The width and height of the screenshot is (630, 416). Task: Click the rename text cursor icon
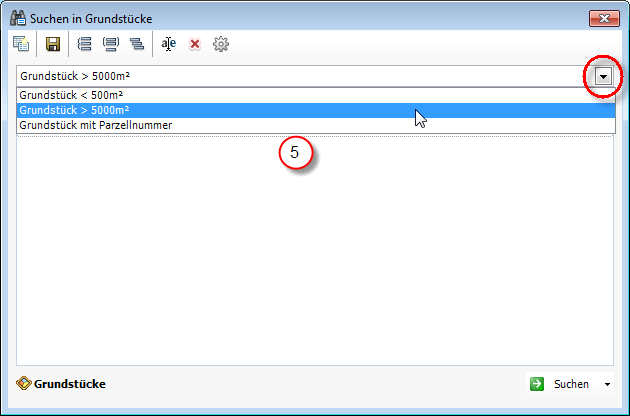pos(169,44)
